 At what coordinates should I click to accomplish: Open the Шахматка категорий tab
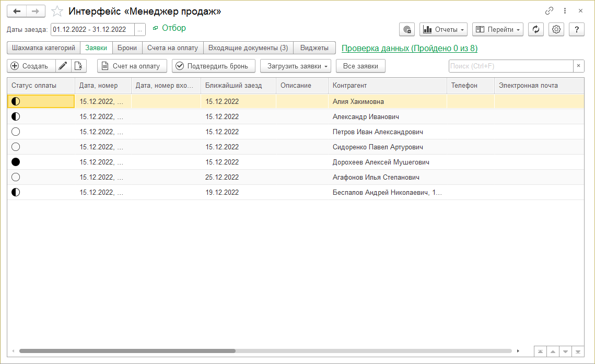click(43, 48)
